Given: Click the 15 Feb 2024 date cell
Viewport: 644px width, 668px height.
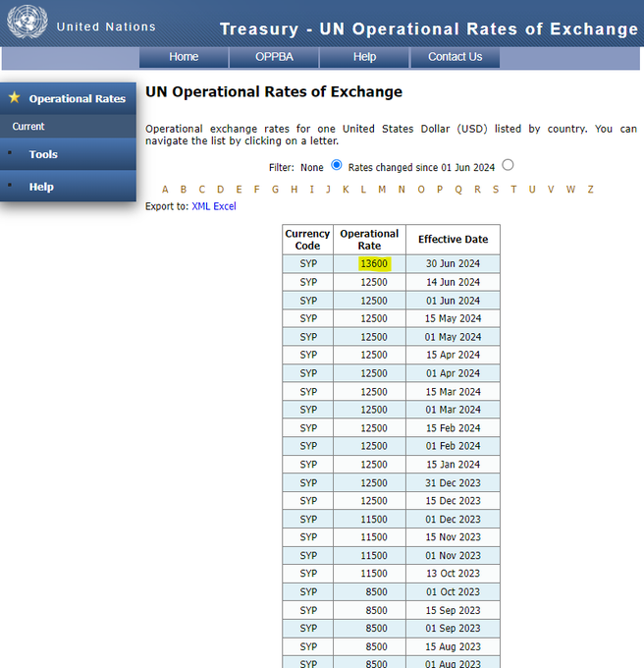Looking at the screenshot, I should coord(453,427).
